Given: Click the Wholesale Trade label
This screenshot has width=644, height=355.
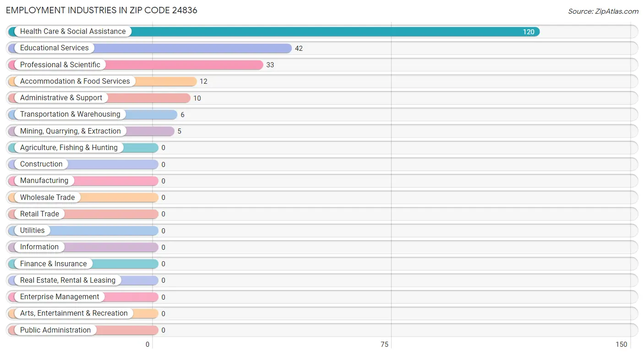Looking at the screenshot, I should pyautogui.click(x=47, y=197).
